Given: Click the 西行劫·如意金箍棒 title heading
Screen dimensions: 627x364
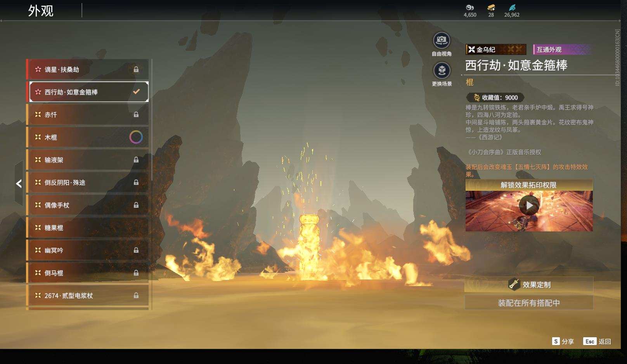Looking at the screenshot, I should click(x=516, y=65).
